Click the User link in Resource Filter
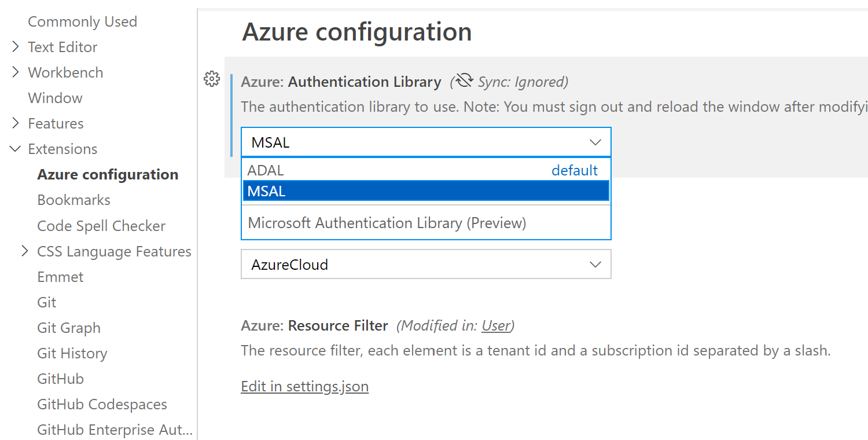The width and height of the screenshot is (868, 440). [x=496, y=325]
